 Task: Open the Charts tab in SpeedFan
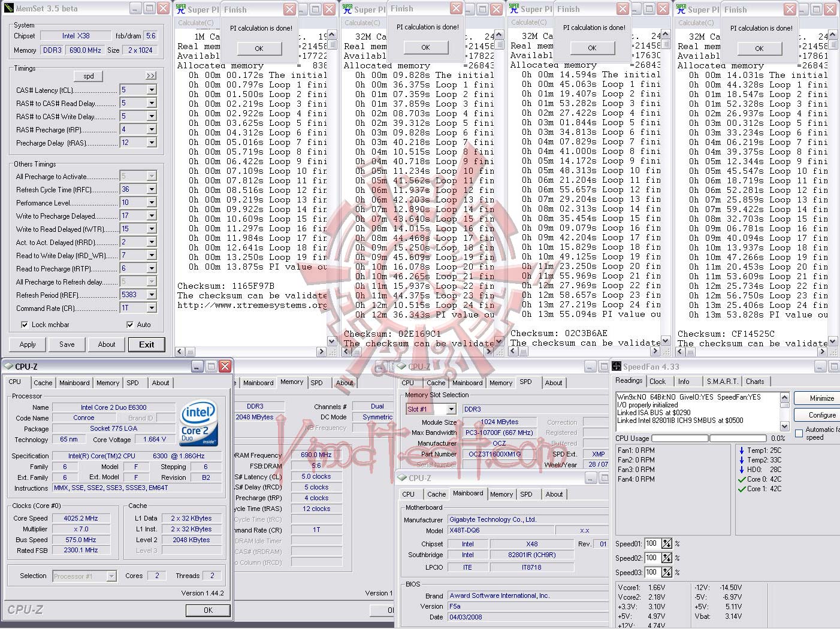pyautogui.click(x=755, y=382)
